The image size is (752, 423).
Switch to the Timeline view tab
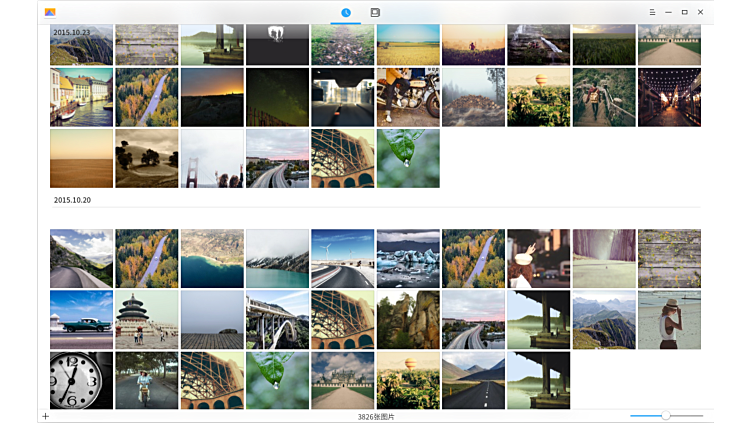[346, 13]
